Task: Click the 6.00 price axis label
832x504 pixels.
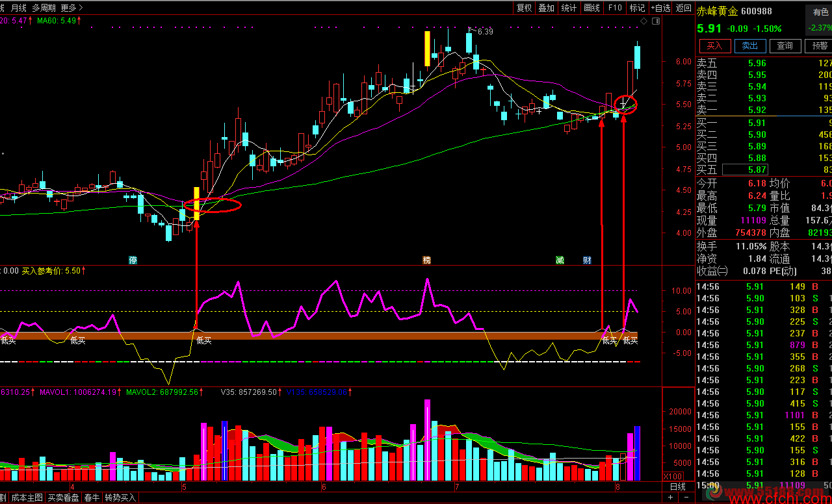Action: [x=683, y=62]
